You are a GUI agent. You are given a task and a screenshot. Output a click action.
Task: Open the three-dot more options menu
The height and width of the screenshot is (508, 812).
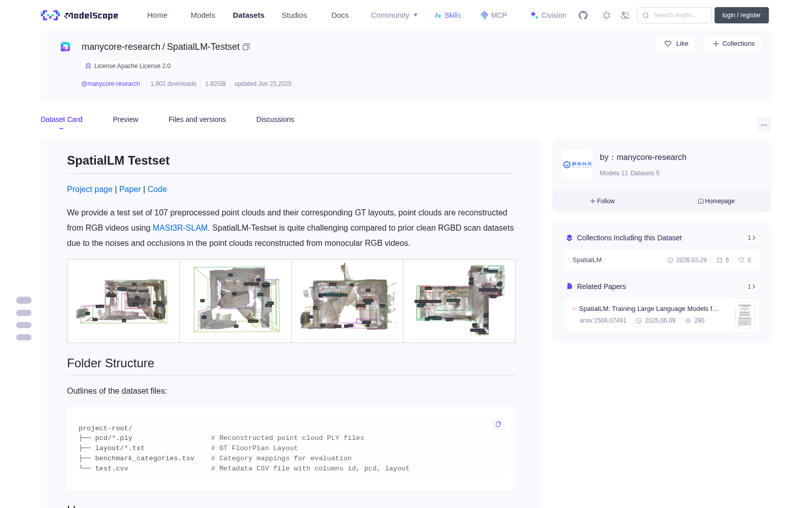(764, 124)
